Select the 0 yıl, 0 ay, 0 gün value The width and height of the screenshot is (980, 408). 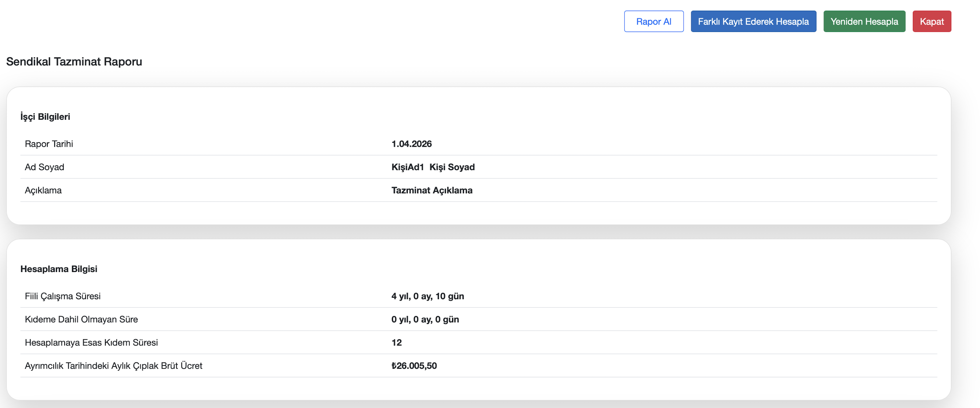point(425,319)
